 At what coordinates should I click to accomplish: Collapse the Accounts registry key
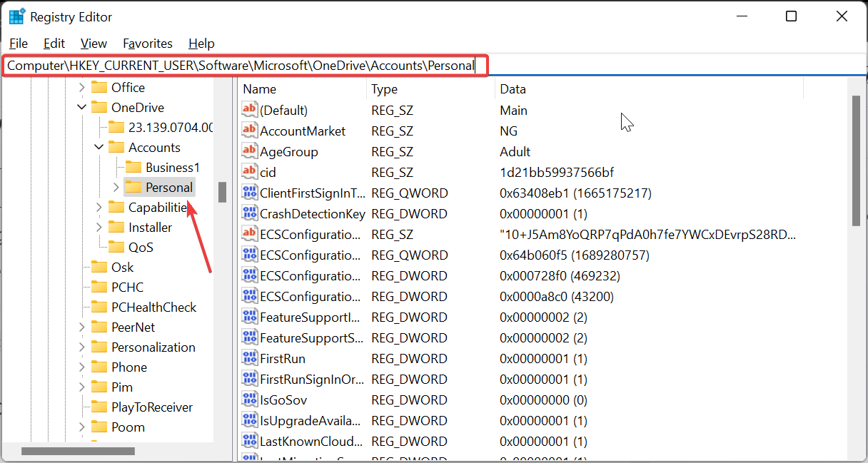pyautogui.click(x=99, y=148)
